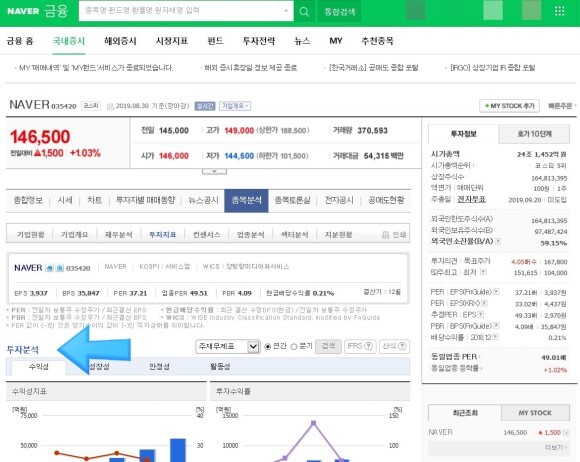The width and height of the screenshot is (580, 462).
Task: Select the 연간 radio button
Action: (x=267, y=347)
